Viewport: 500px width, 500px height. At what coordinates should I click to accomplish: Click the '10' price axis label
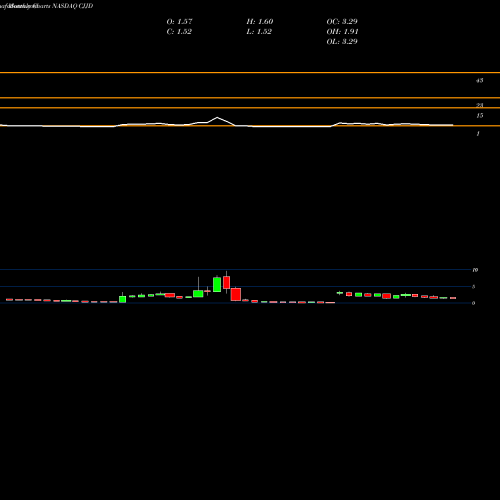pyautogui.click(x=475, y=270)
